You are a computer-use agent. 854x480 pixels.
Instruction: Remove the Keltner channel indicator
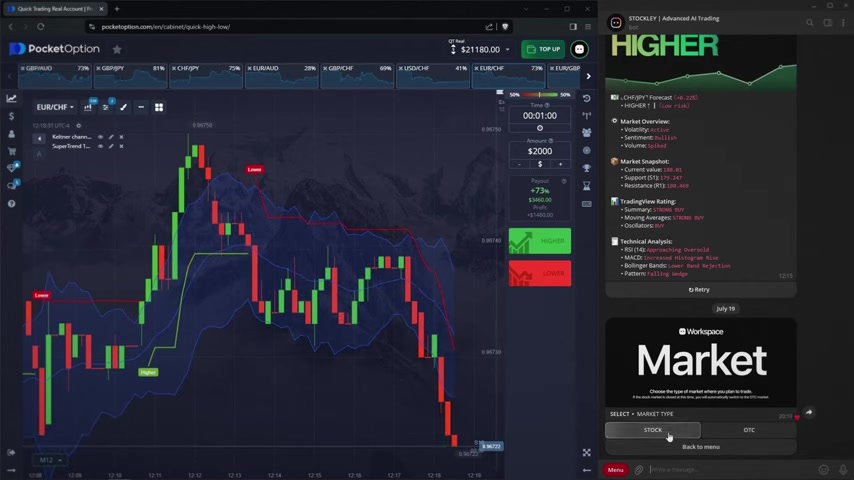121,137
